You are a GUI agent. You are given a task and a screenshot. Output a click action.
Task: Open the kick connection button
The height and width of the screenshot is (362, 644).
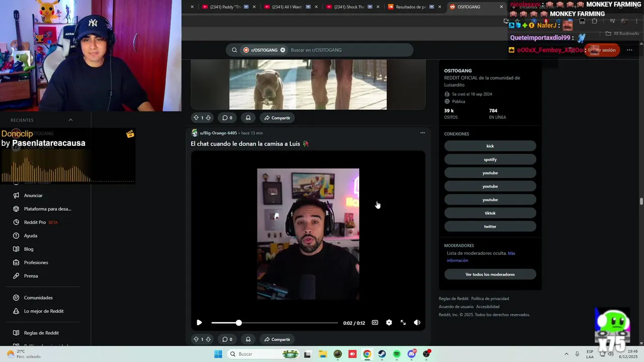click(x=490, y=146)
